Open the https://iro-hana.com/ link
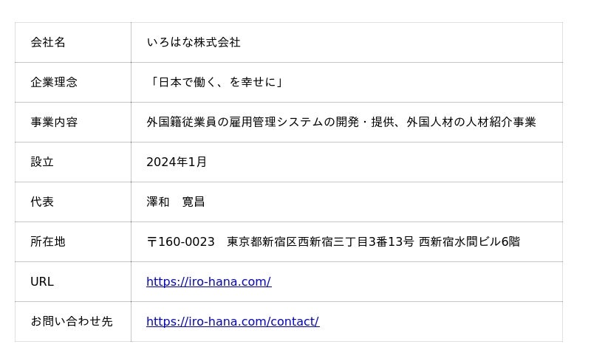The height and width of the screenshot is (364, 591). (x=208, y=282)
